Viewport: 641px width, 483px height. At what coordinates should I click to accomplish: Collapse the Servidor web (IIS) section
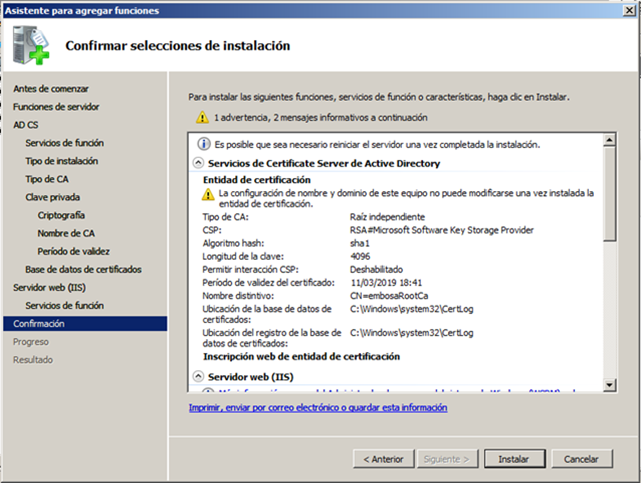click(197, 376)
